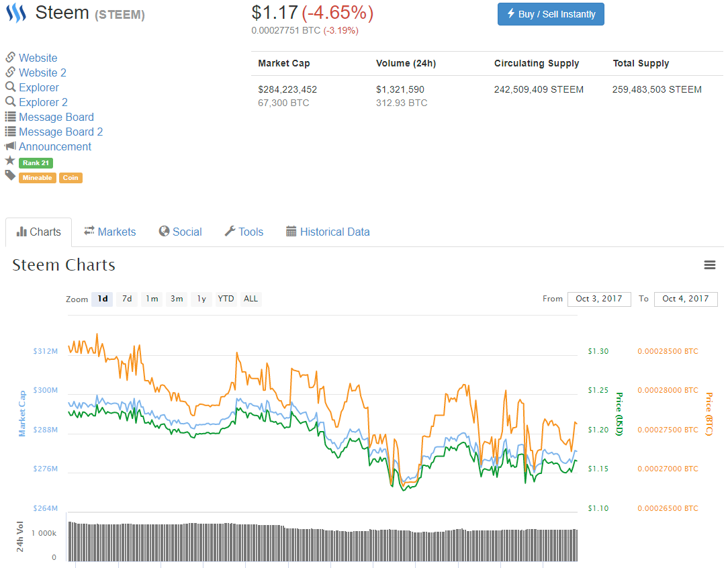Click the calendar icon on Historical Data tab
Screen dimensions: 728x568
(x=291, y=231)
